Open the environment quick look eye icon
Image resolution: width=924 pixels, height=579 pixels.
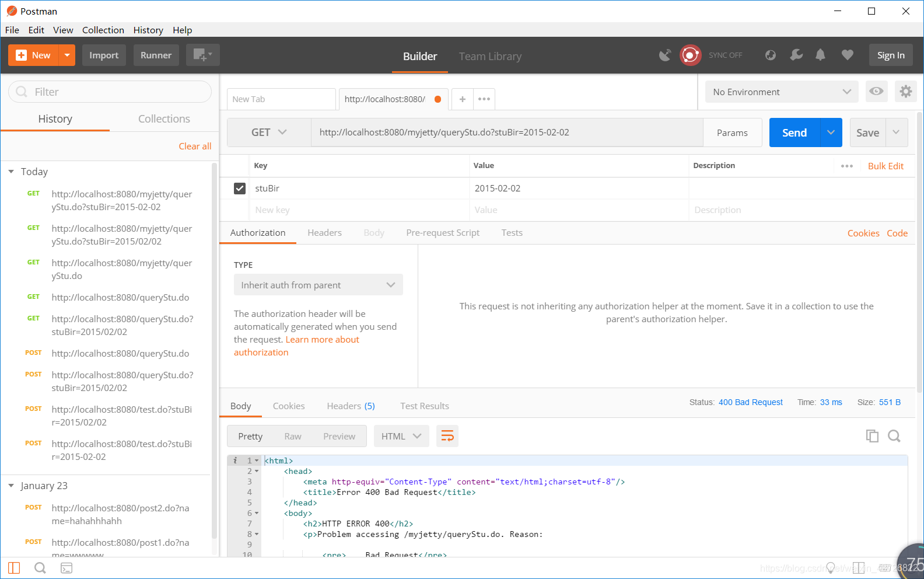[x=876, y=92]
